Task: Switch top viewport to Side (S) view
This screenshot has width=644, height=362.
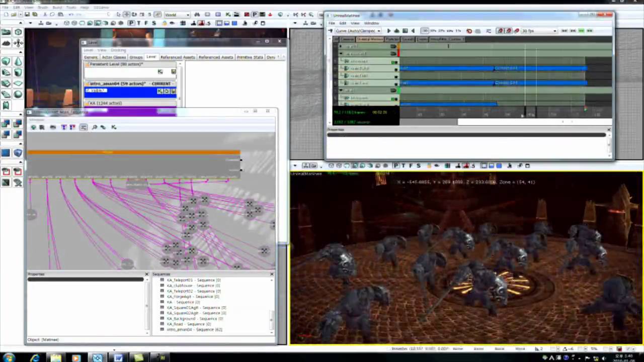Action: point(154,23)
